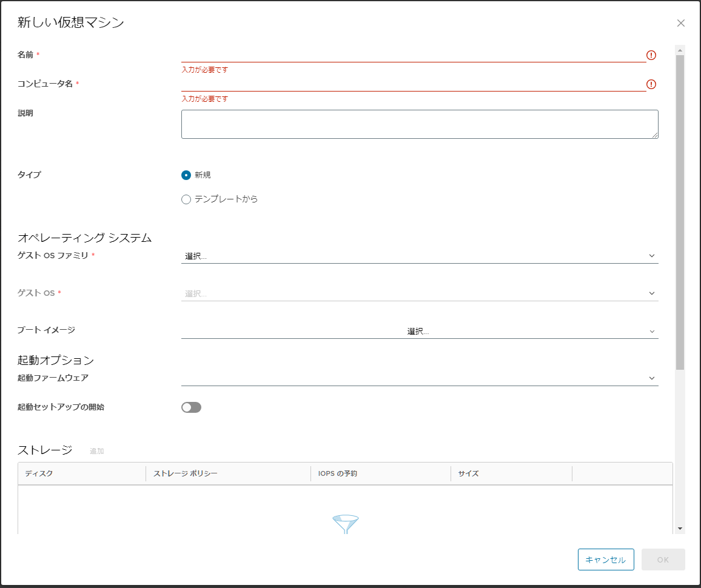The height and width of the screenshot is (588, 701).
Task: Open the ブート イメージ dropdown
Action: pyautogui.click(x=420, y=331)
